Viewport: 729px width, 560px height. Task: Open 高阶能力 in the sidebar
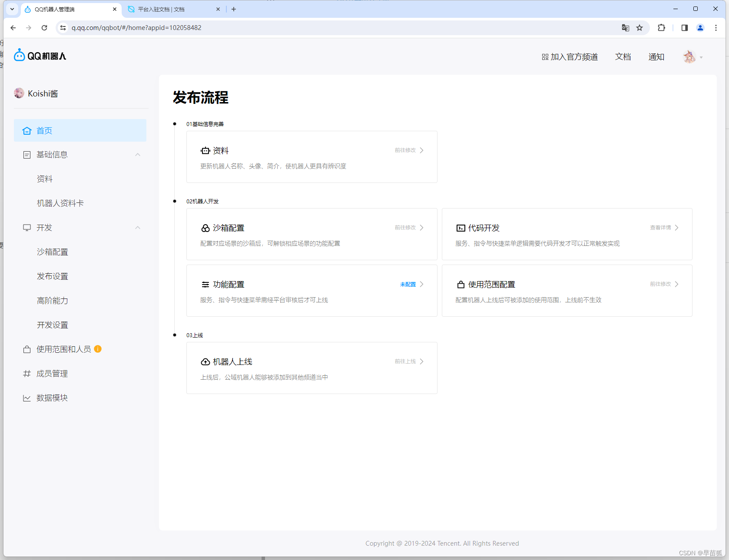(53, 301)
